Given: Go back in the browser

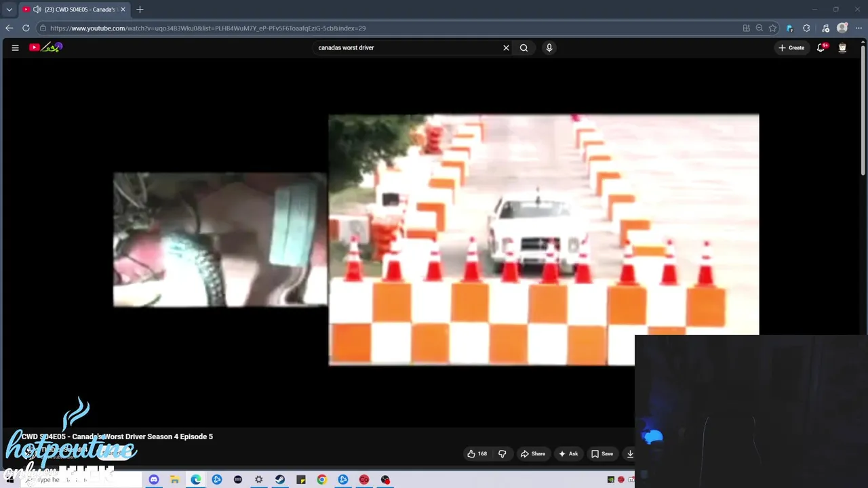Looking at the screenshot, I should (9, 28).
